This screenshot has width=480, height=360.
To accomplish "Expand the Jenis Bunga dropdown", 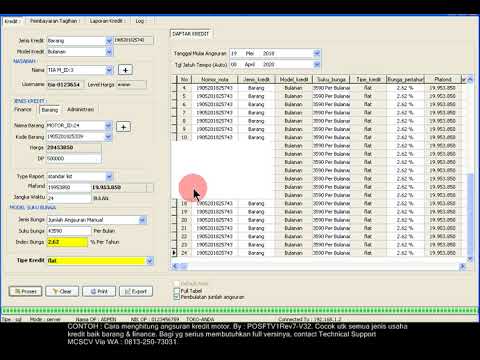I will (x=143, y=220).
